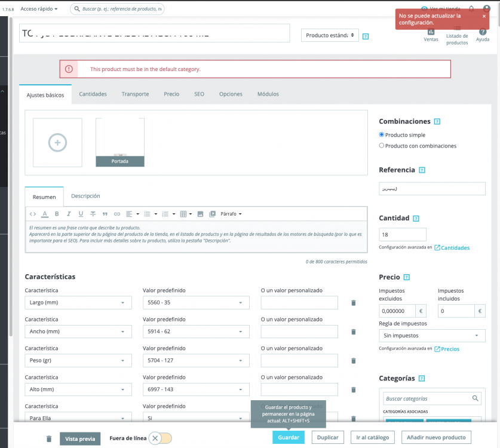This screenshot has width=500, height=448.
Task: Open the Sin impuestos tax rule dropdown
Action: pos(432,336)
